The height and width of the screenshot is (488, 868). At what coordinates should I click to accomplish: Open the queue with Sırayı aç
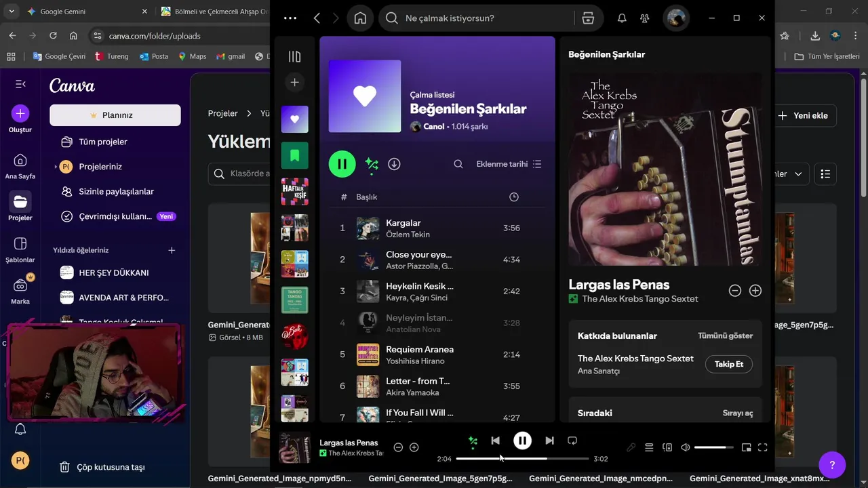tap(738, 413)
